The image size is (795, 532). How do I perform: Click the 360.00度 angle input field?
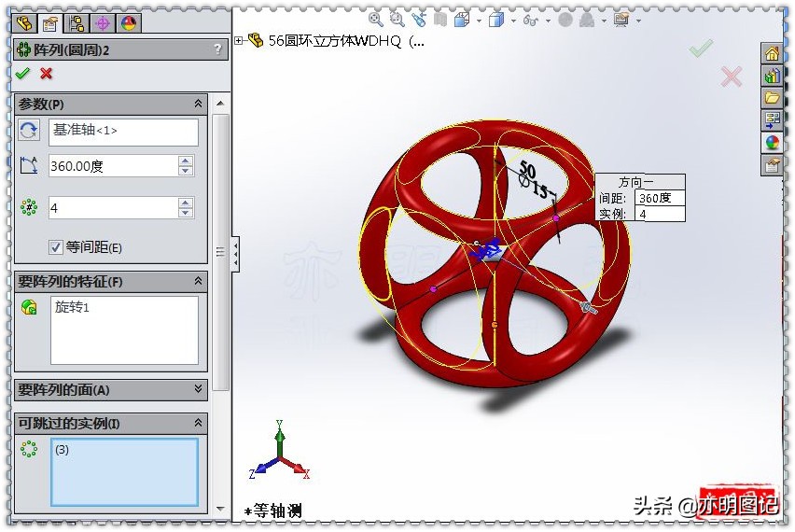click(x=113, y=166)
